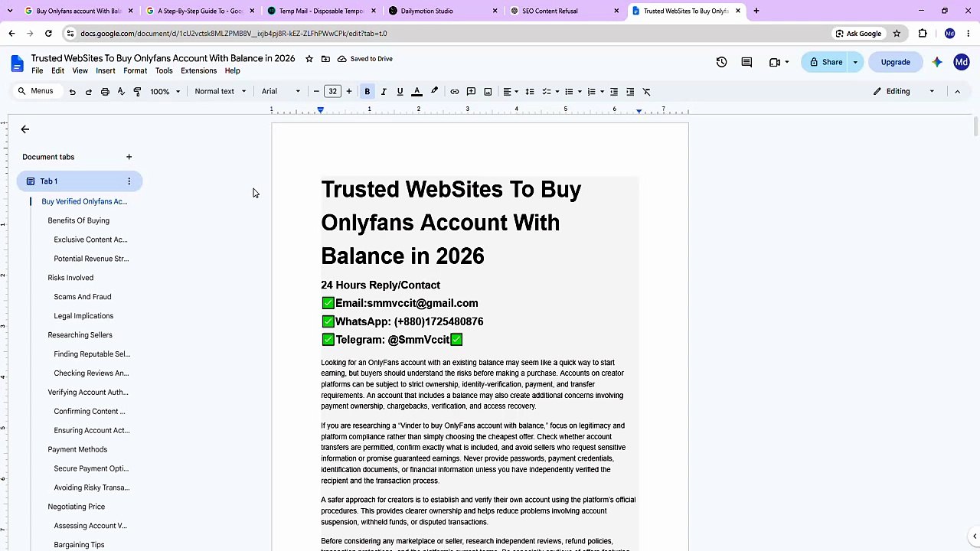980x551 pixels.
Task: Toggle bold formatting
Action: tap(367, 92)
